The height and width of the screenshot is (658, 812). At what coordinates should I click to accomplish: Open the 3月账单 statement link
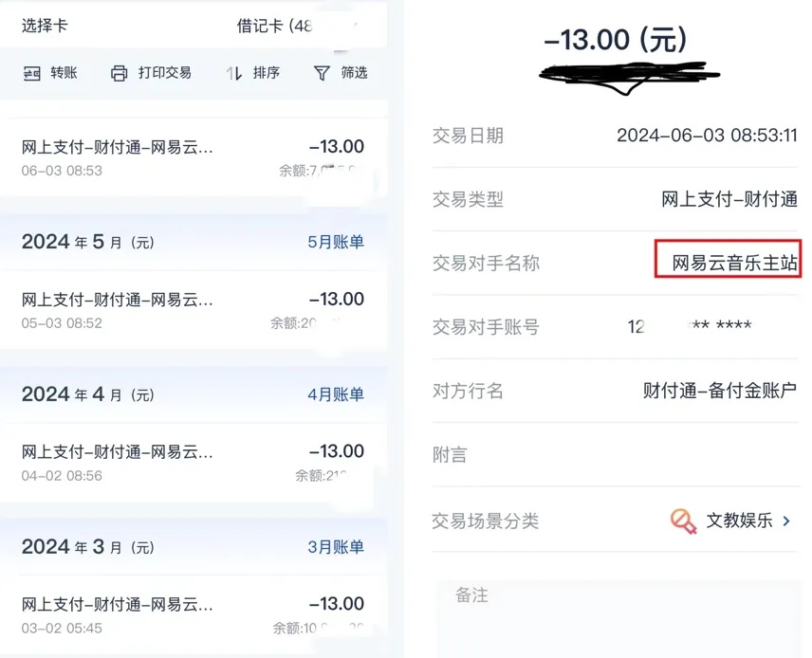335,547
